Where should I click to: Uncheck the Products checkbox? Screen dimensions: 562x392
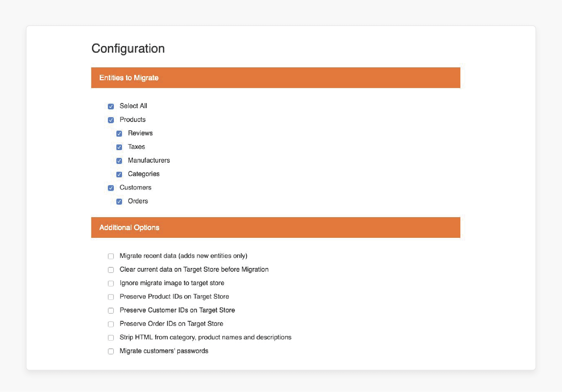point(111,120)
